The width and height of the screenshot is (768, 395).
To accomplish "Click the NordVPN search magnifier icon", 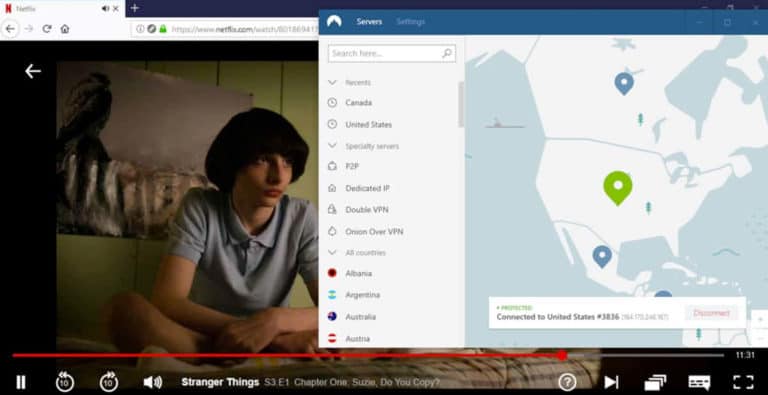I will tap(447, 53).
